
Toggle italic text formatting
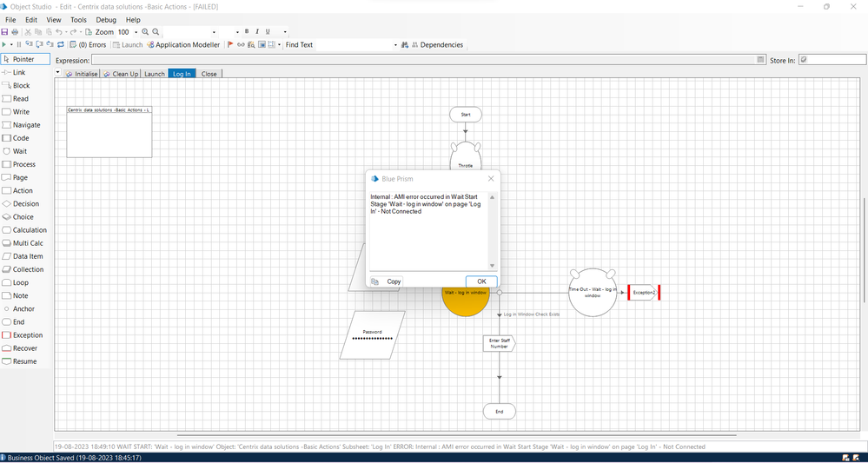point(257,32)
